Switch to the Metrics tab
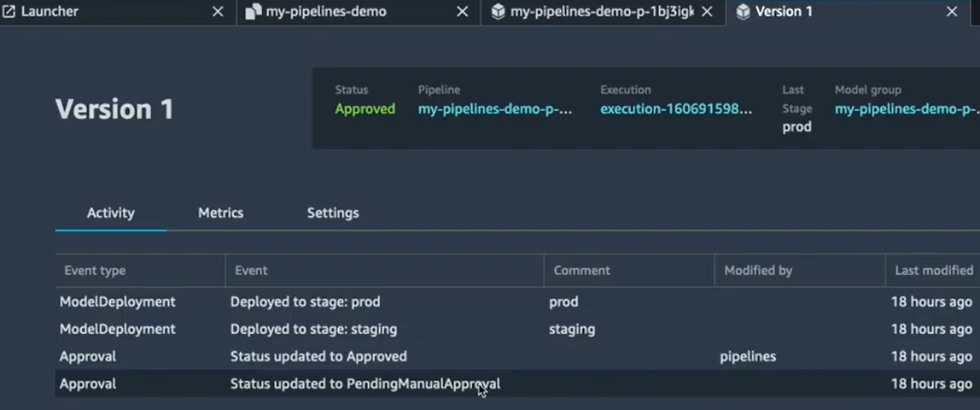Screen dimensions: 980x410 [x=220, y=213]
